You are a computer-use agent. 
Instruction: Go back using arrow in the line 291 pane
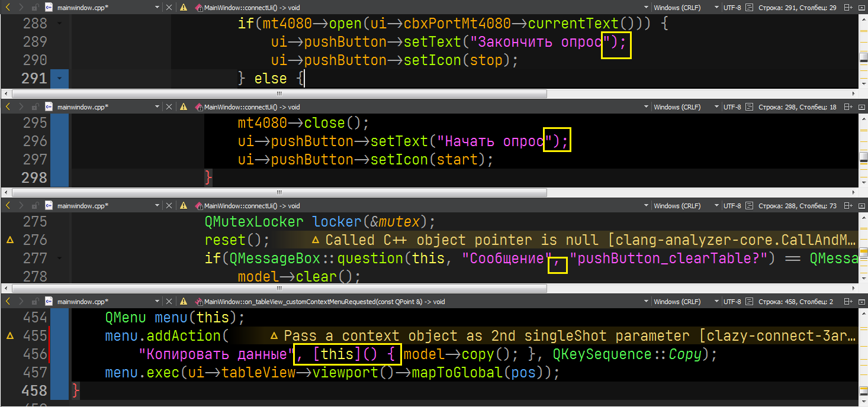(8, 8)
